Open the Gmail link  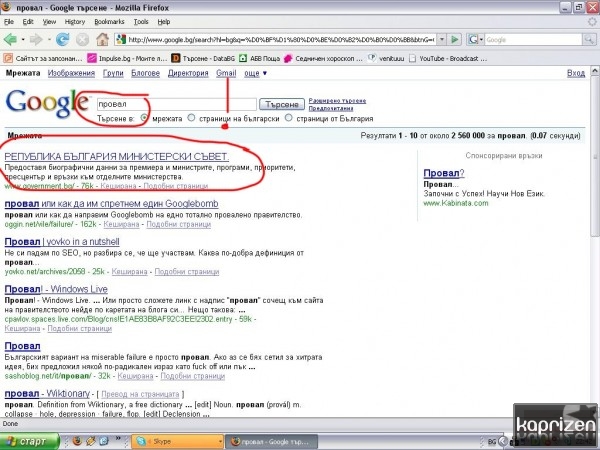226,73
